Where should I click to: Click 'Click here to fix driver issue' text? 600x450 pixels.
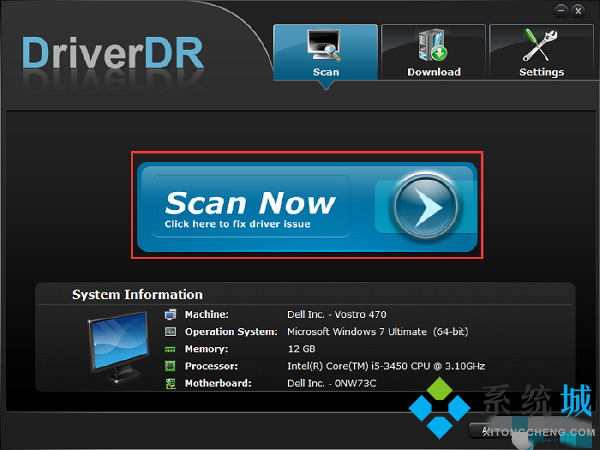238,224
